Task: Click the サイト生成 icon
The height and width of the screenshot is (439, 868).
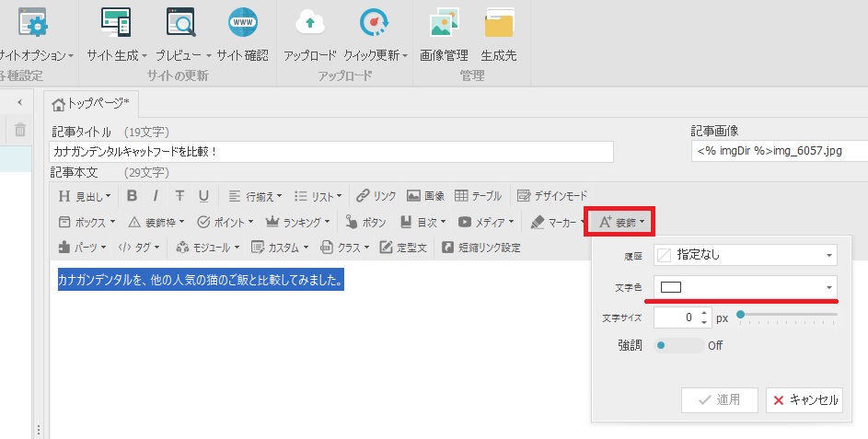Action: coord(116,22)
